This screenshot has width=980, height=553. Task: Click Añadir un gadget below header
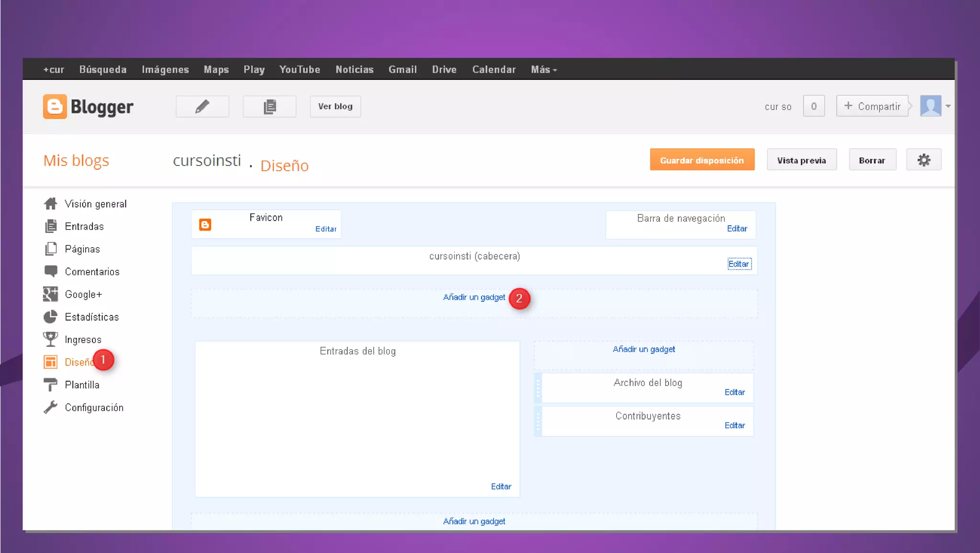tap(474, 297)
